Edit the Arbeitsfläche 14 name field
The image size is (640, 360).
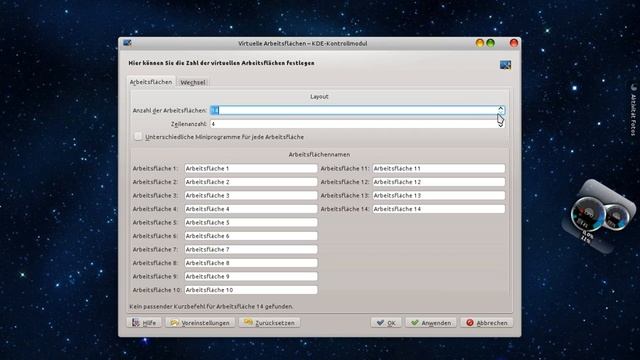click(438, 209)
